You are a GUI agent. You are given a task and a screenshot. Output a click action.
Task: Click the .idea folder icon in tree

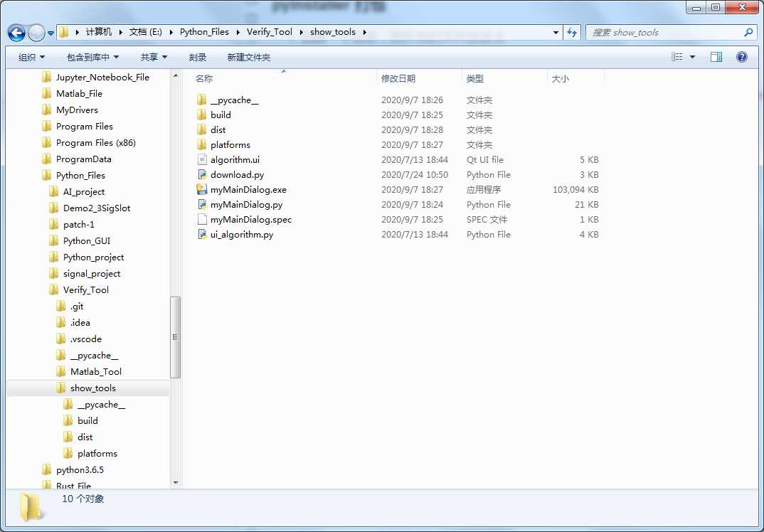(61, 322)
